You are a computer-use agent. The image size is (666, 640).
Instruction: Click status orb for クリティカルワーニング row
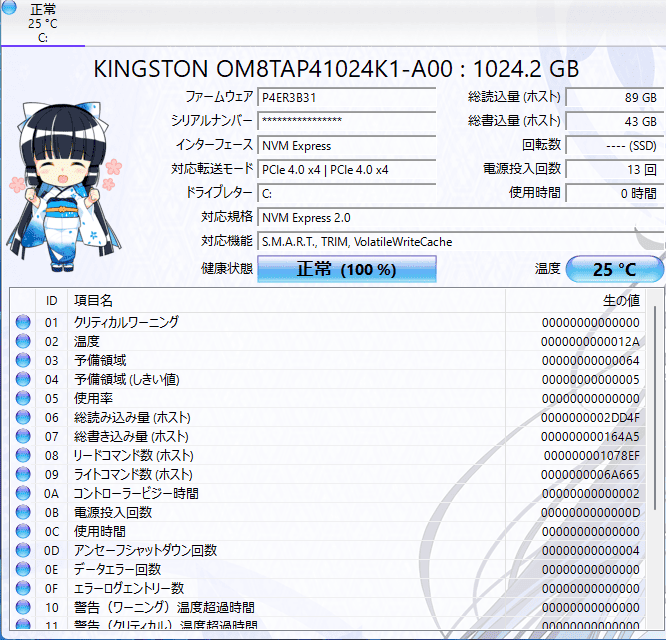23,322
